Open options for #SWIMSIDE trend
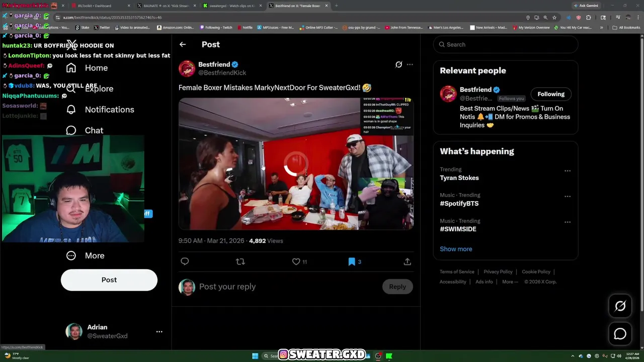 click(x=568, y=222)
